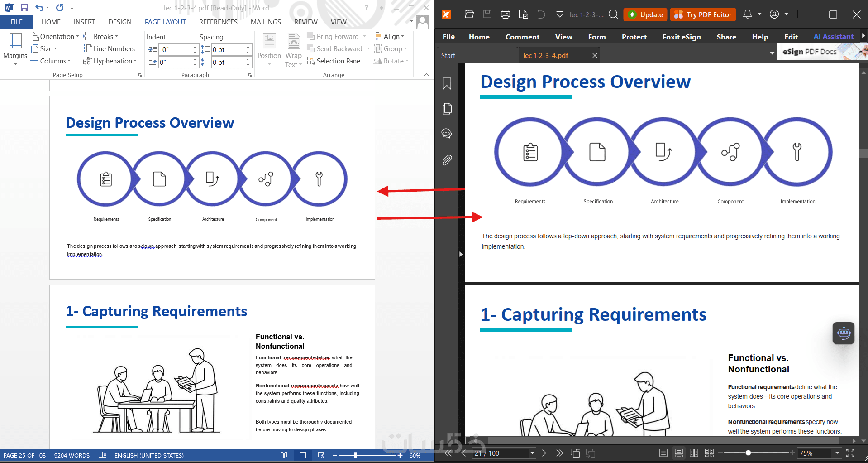
Task: Open the Comment menu in Foxit
Action: pos(522,37)
